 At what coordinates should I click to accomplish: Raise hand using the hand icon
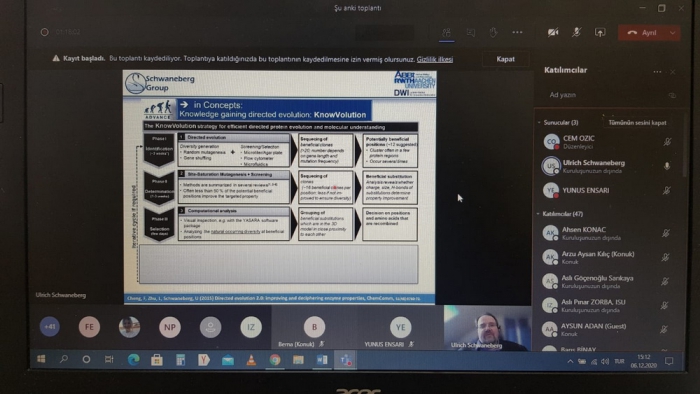(x=493, y=33)
